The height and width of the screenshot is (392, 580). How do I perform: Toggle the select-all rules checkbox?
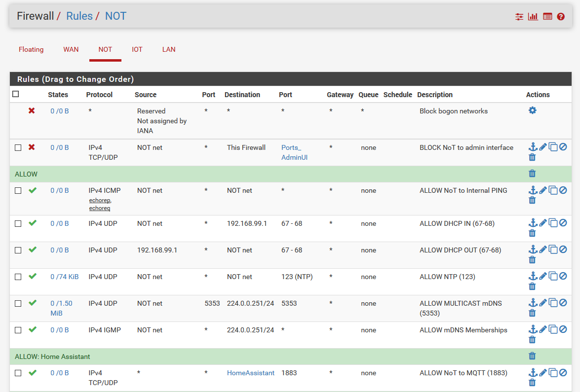tap(15, 94)
